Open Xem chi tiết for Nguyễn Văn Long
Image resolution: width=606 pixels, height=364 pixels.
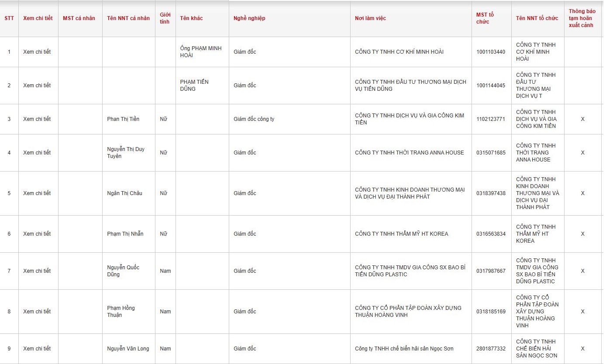(37, 349)
